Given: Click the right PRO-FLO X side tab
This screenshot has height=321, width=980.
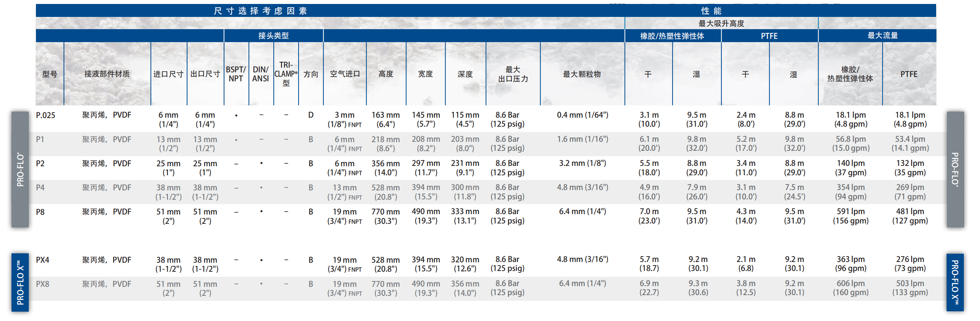Looking at the screenshot, I should (955, 282).
